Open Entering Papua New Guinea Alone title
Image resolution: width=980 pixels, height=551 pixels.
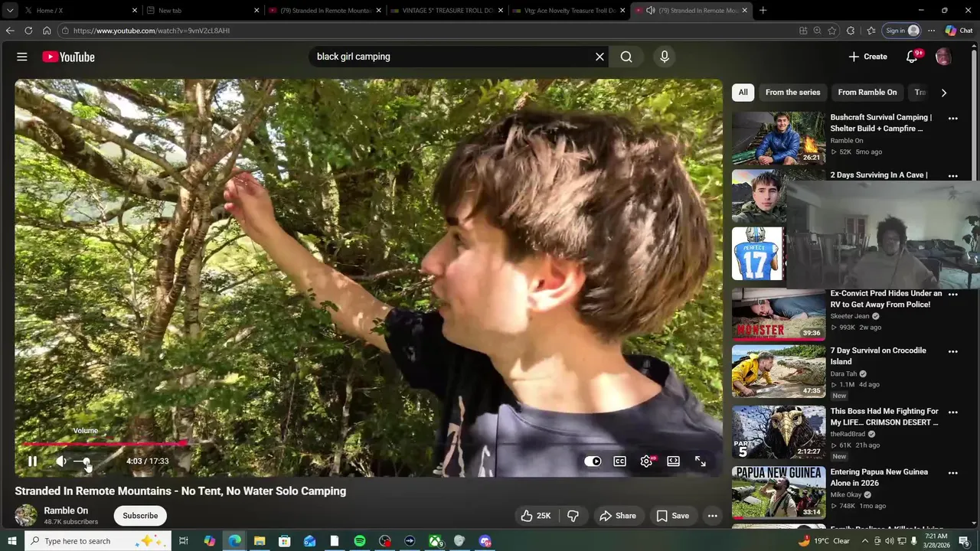[879, 478]
